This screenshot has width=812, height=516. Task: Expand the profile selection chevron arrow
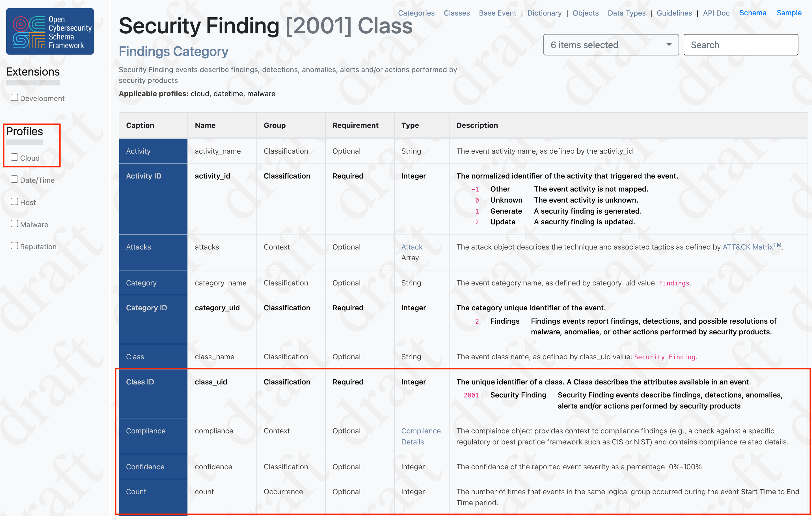(x=668, y=44)
